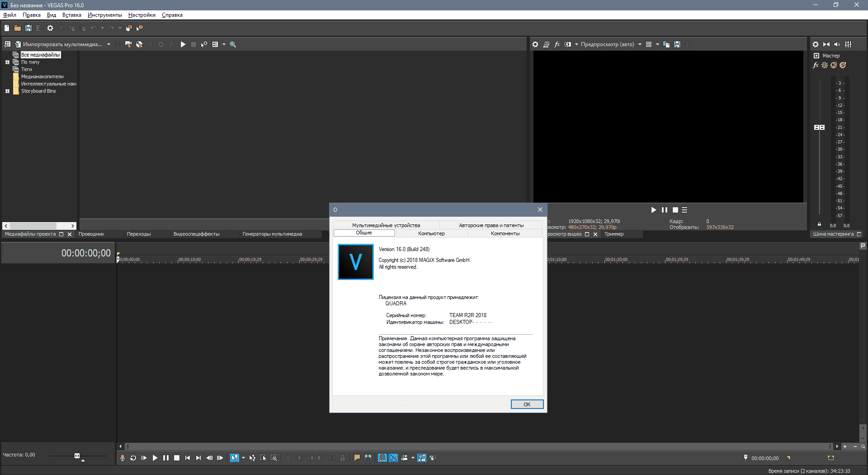
Task: Copy snapshot to clipboard in preview toolbar
Action: [666, 44]
